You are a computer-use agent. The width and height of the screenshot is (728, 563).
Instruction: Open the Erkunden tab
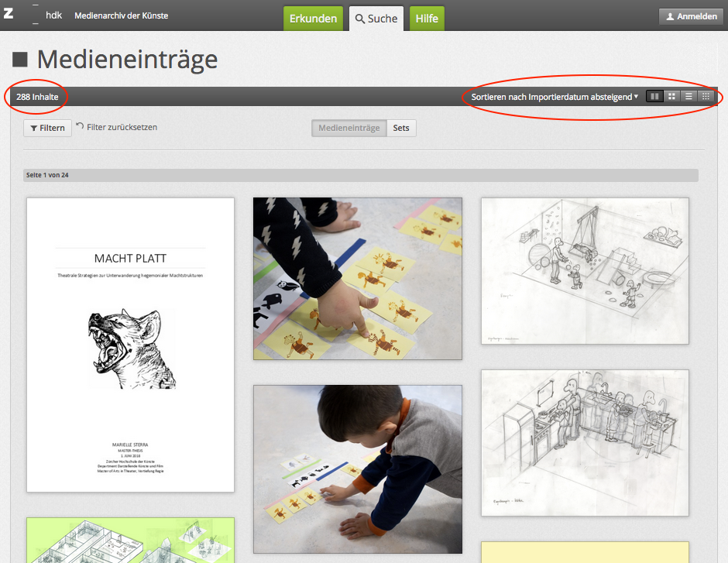(313, 19)
